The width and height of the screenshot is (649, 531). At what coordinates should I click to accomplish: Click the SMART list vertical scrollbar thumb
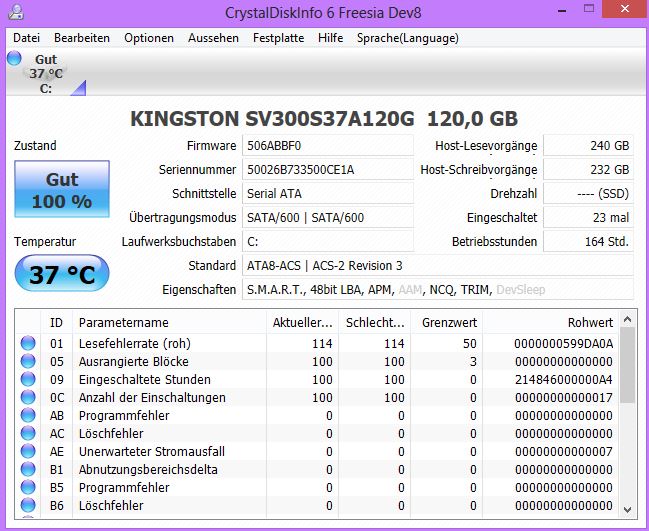627,365
